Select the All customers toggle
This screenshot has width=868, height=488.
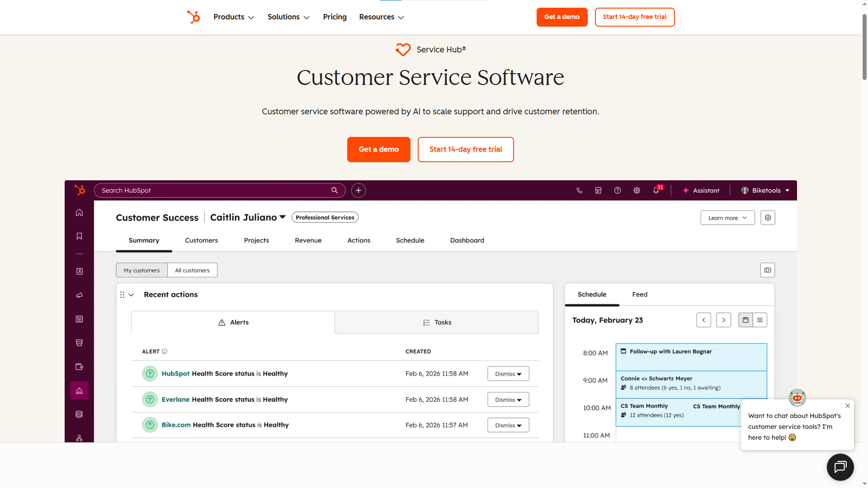click(x=192, y=270)
